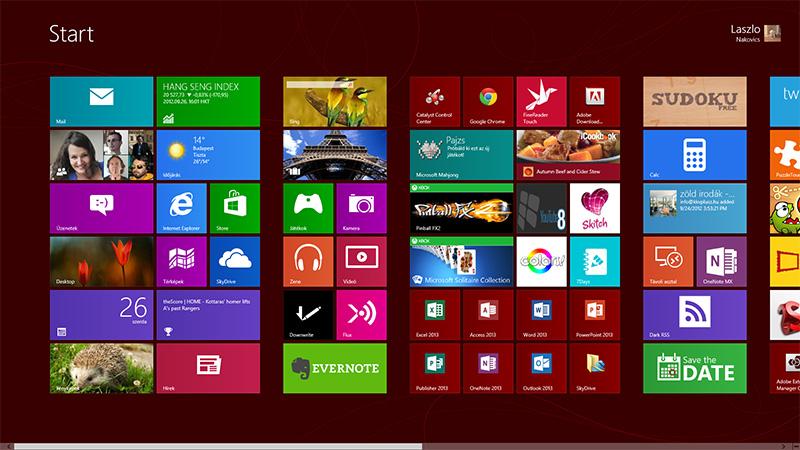Viewport: 800px width, 450px height.
Task: Launch Google Chrome tile
Action: (x=488, y=102)
